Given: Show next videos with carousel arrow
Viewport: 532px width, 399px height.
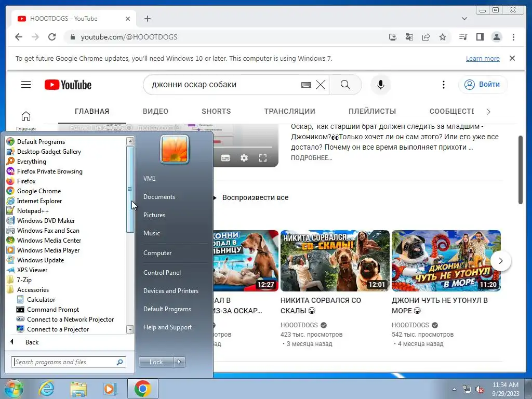Looking at the screenshot, I should [500, 261].
